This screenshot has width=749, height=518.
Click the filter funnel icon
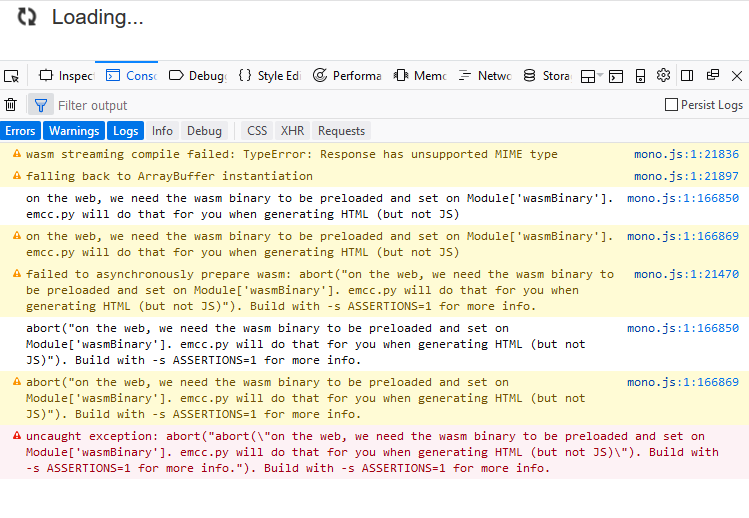(x=40, y=105)
